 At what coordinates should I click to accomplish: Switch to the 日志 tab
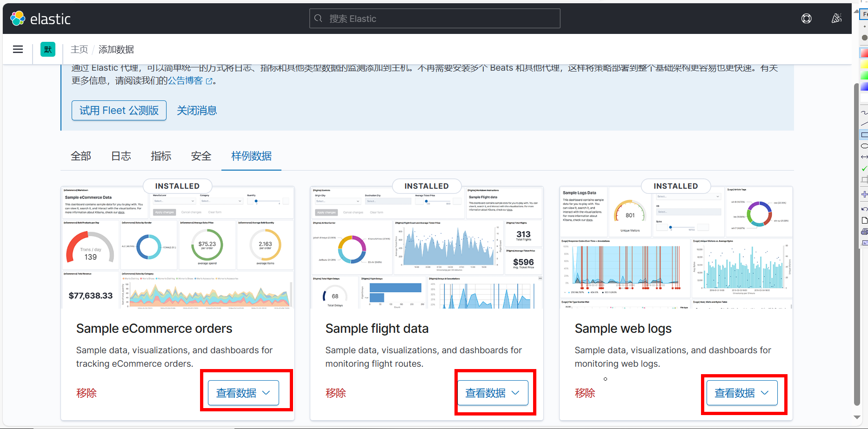121,156
